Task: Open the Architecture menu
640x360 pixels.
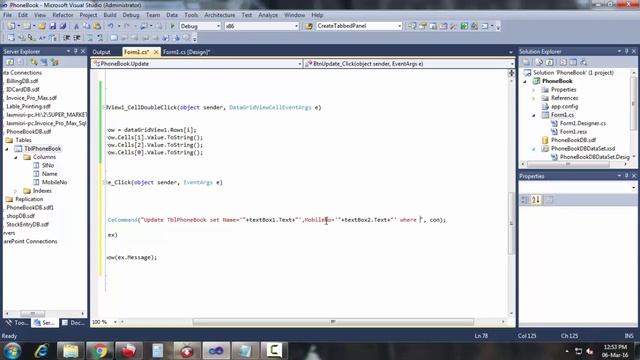Action: tap(220, 15)
